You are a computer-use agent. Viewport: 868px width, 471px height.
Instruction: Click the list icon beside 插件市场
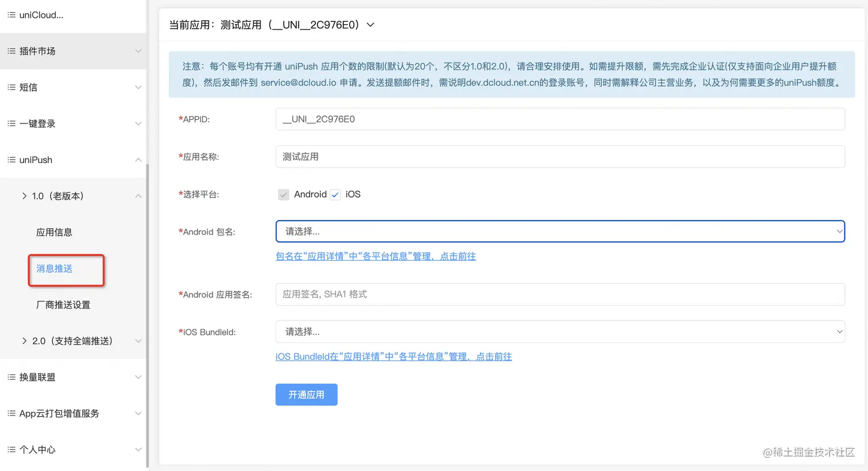[x=11, y=51]
